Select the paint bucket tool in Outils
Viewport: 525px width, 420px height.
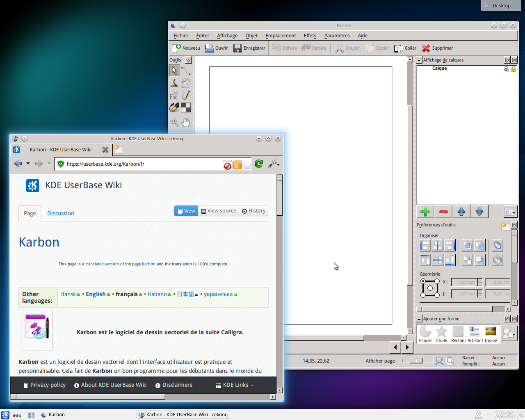click(186, 83)
